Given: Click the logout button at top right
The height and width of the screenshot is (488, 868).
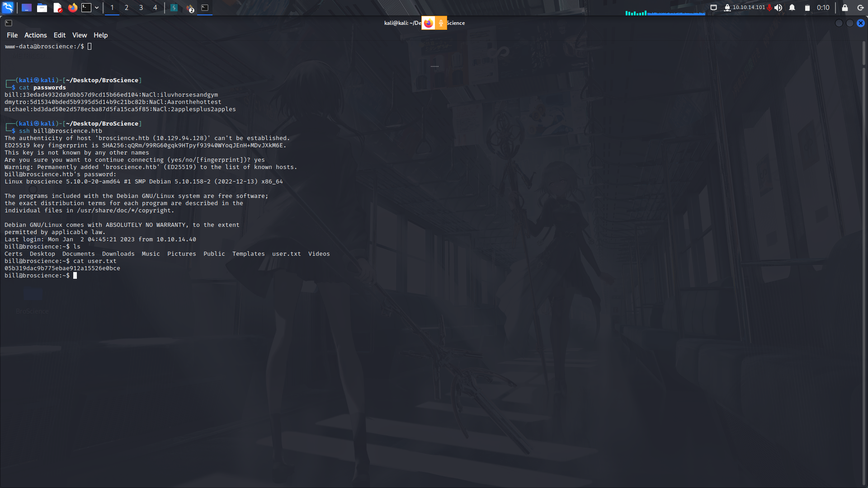Looking at the screenshot, I should tap(860, 8).
